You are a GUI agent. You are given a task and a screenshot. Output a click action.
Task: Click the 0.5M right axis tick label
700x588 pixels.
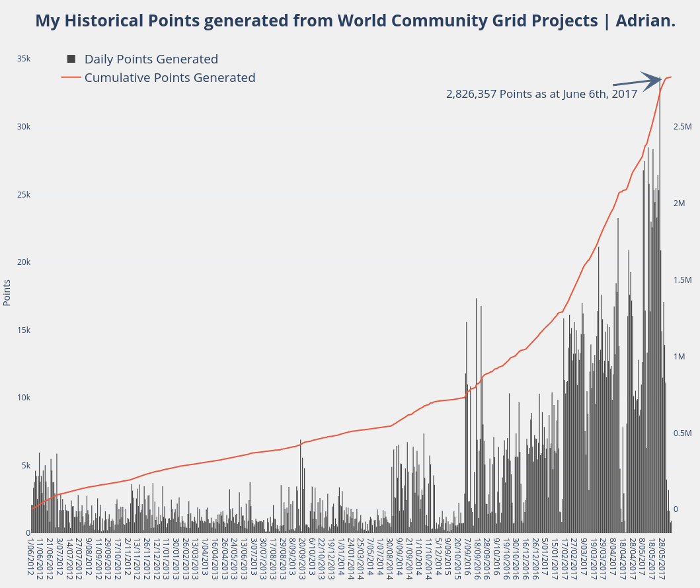(x=682, y=433)
